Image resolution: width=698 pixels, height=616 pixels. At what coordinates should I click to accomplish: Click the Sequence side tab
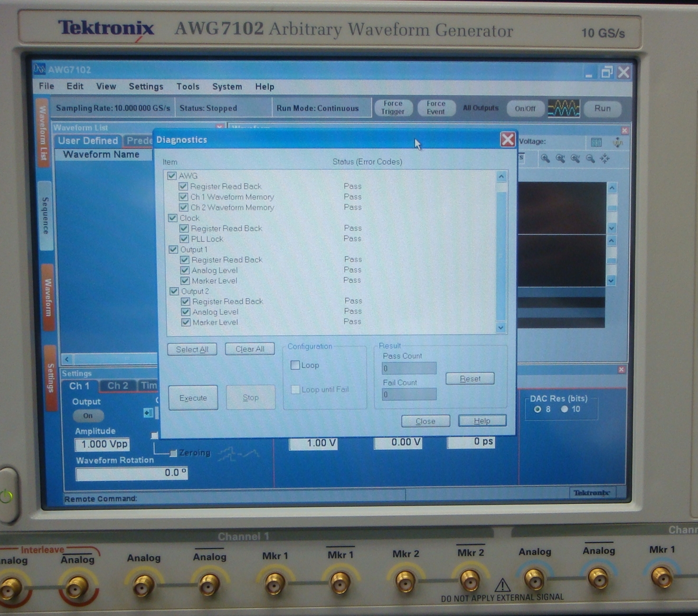click(45, 215)
